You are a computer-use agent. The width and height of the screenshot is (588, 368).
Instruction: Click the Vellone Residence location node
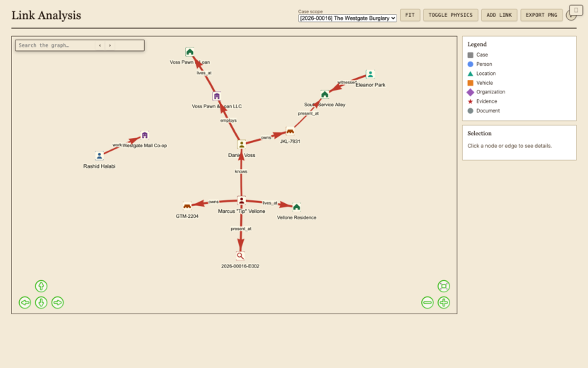pyautogui.click(x=297, y=207)
